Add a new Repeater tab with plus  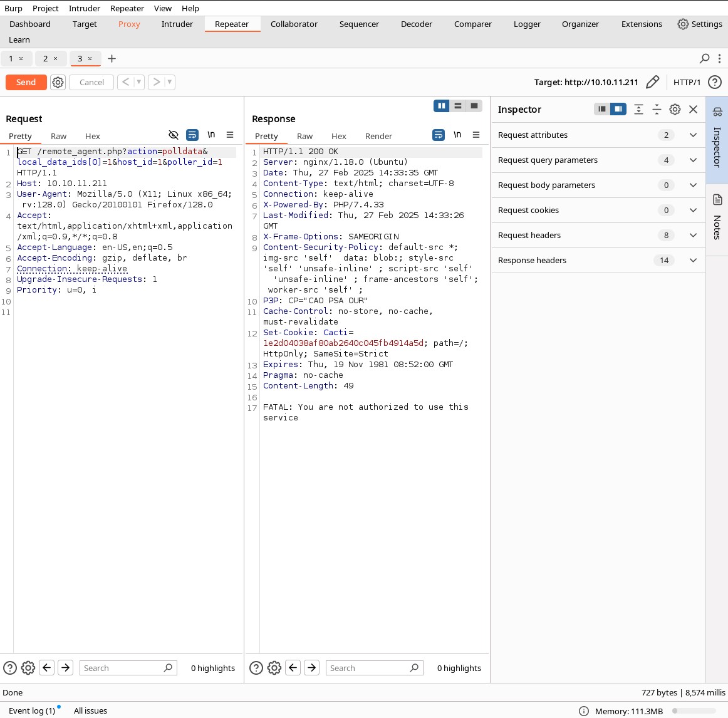point(112,58)
